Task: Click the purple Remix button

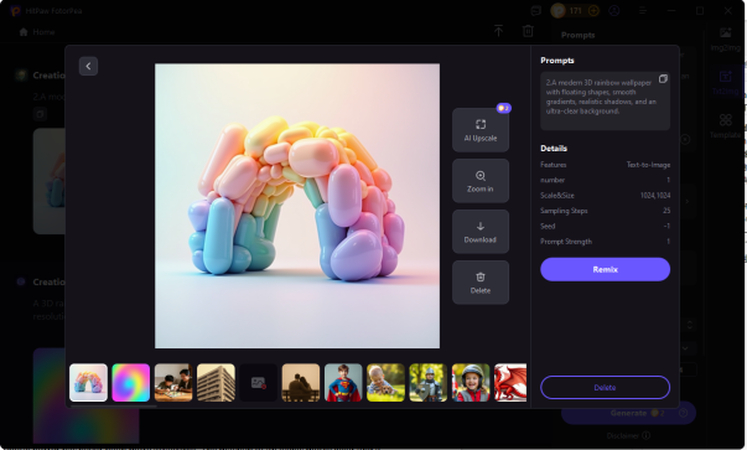Action: [605, 270]
